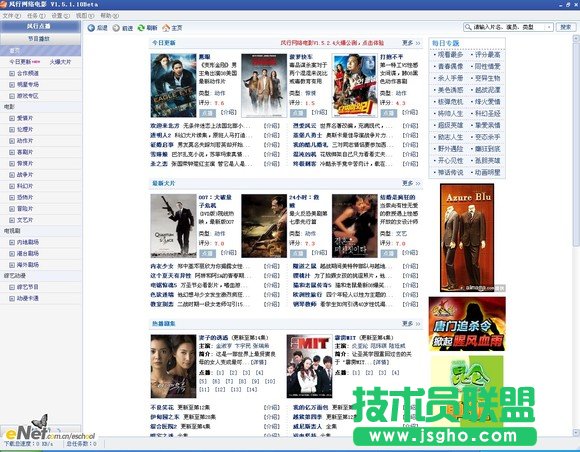Click 更多 link in 今日更新 section

(411, 43)
